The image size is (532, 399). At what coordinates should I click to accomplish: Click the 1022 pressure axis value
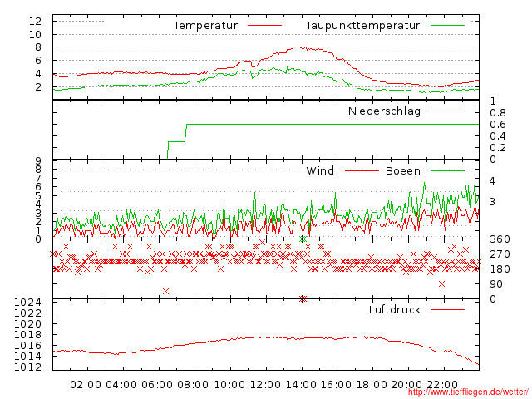tap(27, 313)
